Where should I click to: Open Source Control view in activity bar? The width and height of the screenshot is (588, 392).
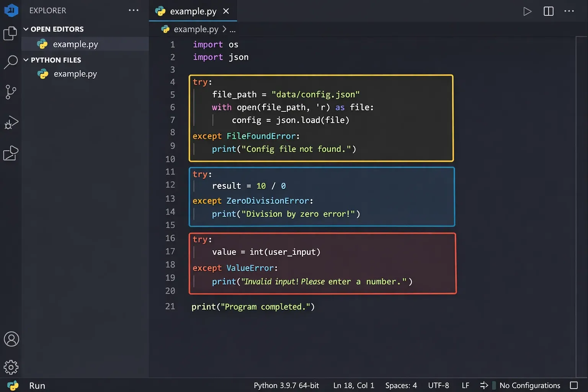10,92
